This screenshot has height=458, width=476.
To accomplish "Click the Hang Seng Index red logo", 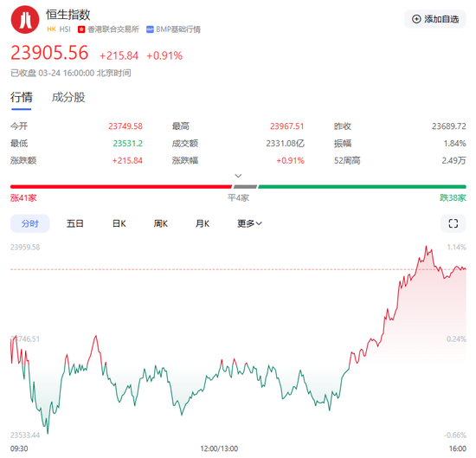I will click(25, 19).
